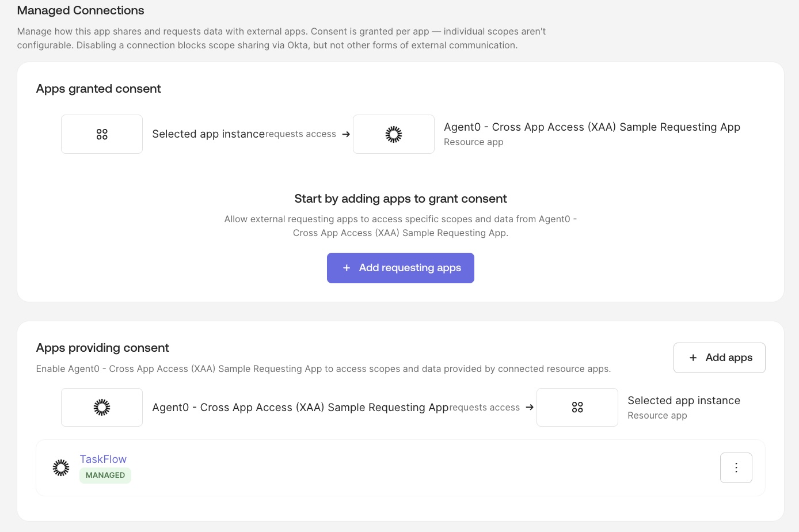The width and height of the screenshot is (799, 532).
Task: Open the three-dot menu for TaskFlow
Action: pos(736,468)
